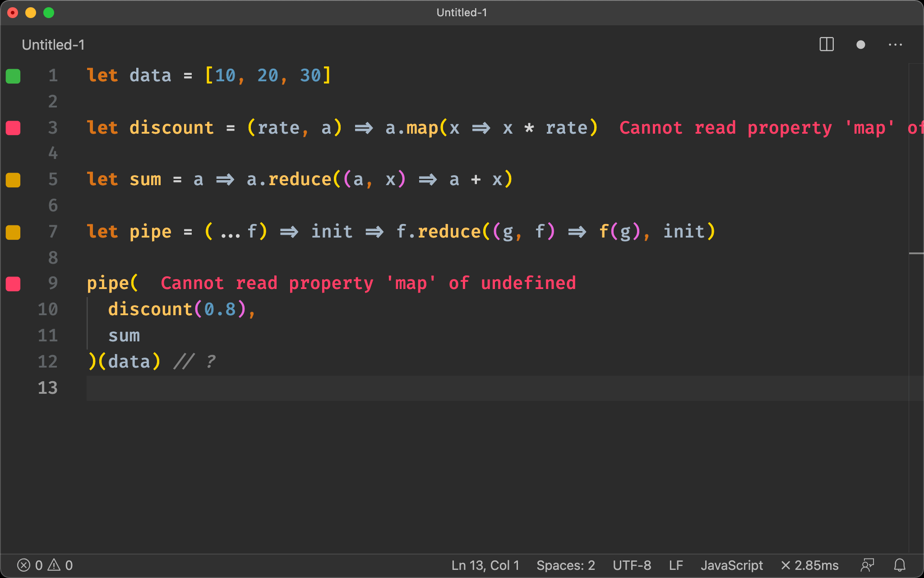Screen dimensions: 924x578
Task: Open the split editor icon
Action: point(826,44)
